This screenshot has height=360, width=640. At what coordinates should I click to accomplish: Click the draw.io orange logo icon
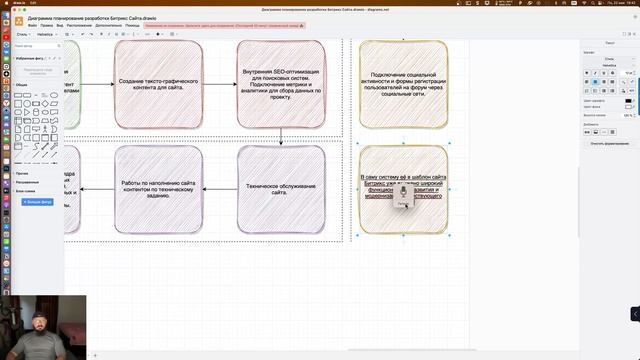[19, 21]
